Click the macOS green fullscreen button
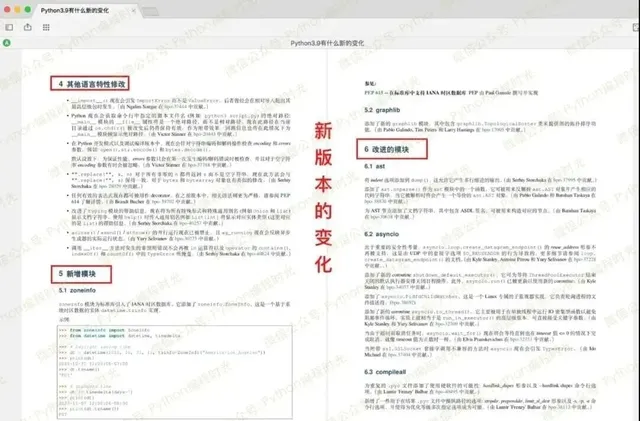The width and height of the screenshot is (640, 421). [28, 9]
